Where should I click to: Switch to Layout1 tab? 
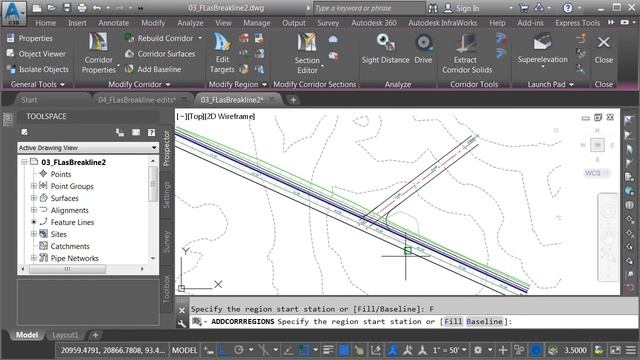[65, 335]
